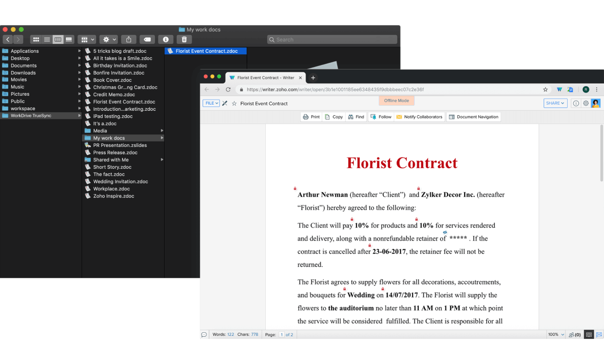Open the FILE menu in Writer

click(211, 103)
